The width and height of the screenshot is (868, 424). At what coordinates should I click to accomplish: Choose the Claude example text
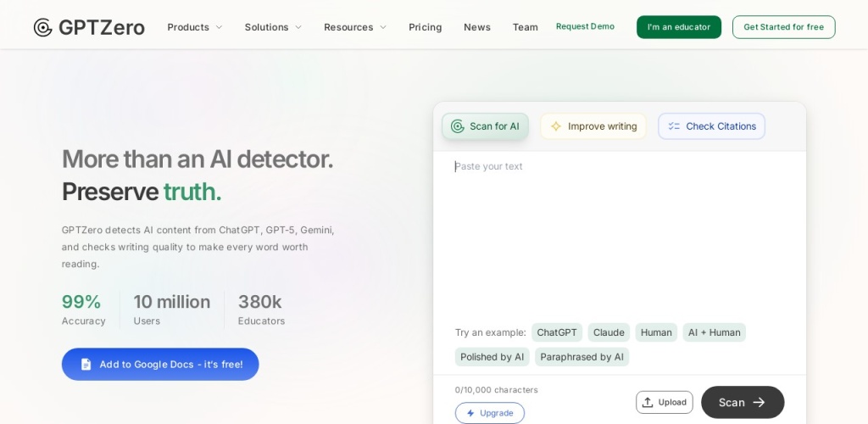pos(609,332)
